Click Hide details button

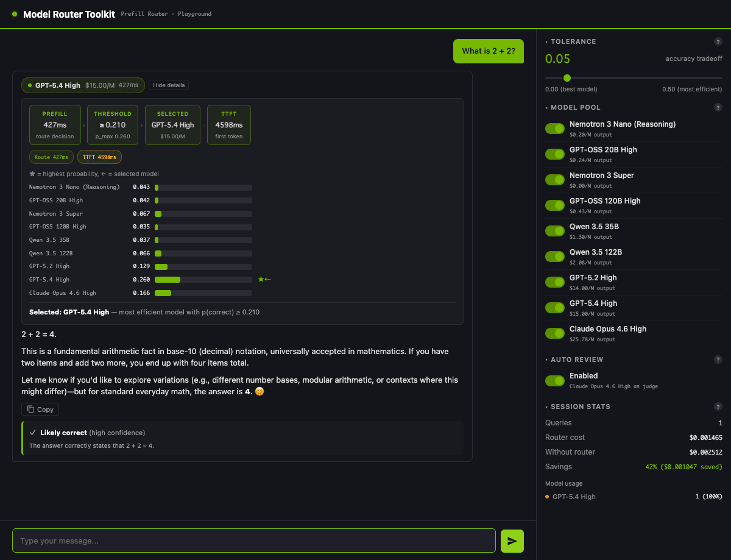point(169,85)
